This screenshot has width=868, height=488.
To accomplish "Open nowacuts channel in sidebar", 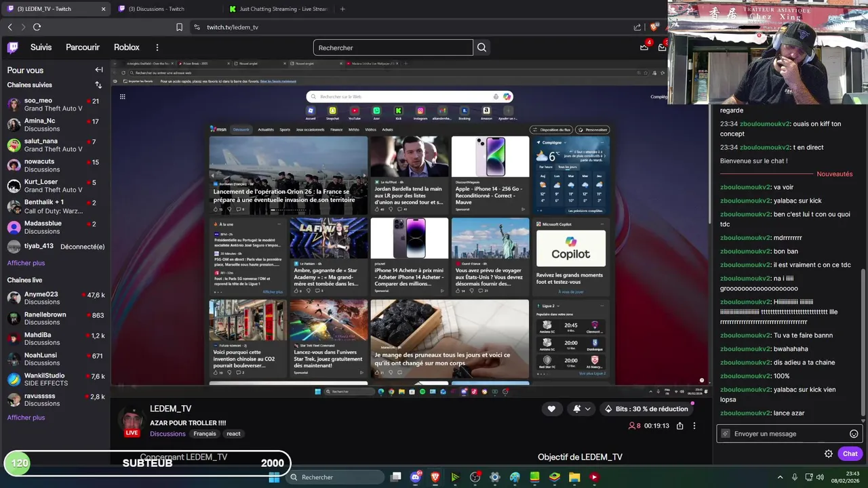I will [x=56, y=165].
